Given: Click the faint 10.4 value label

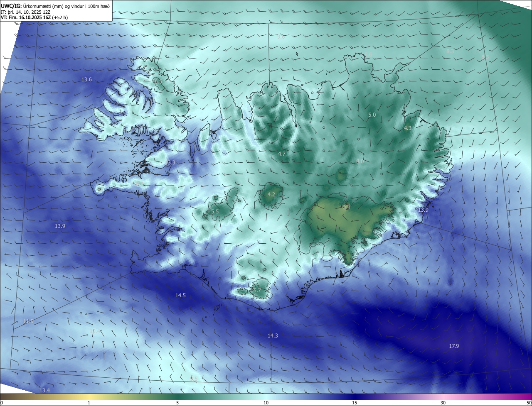Looking at the screenshot, I should click(x=95, y=331).
